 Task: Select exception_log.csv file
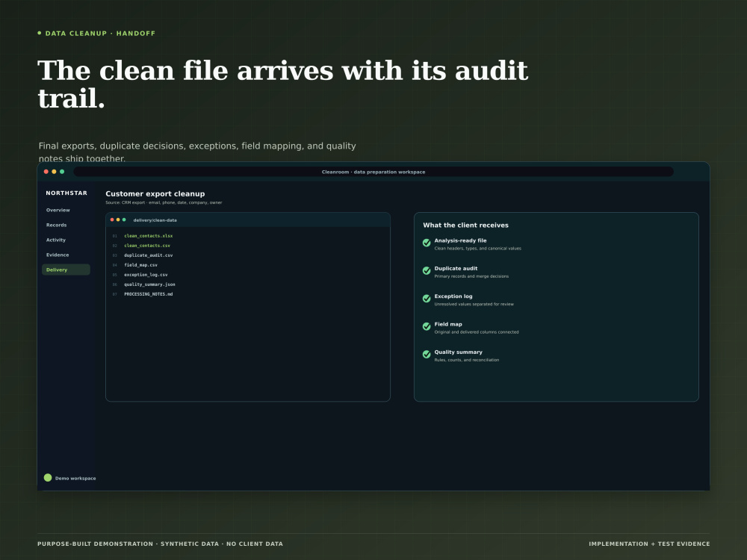(x=146, y=274)
